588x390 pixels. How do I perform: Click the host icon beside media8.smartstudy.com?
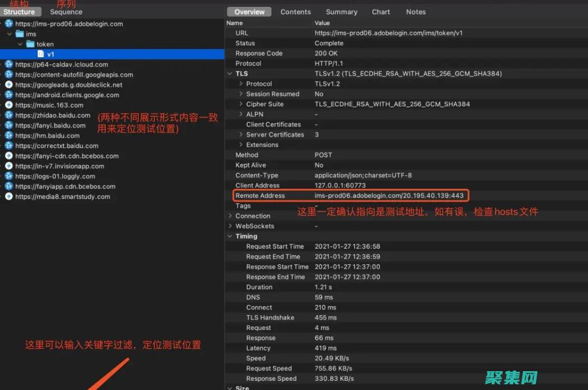pyautogui.click(x=7, y=196)
